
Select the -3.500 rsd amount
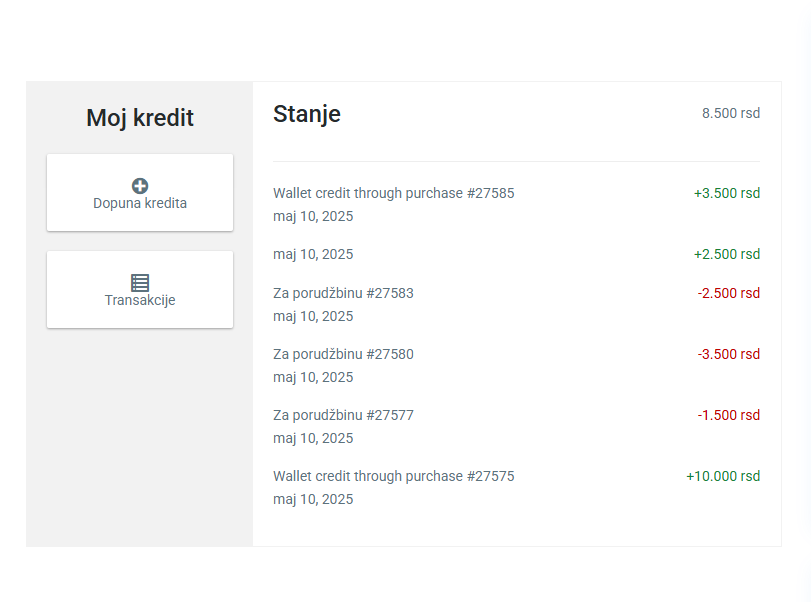click(x=728, y=354)
